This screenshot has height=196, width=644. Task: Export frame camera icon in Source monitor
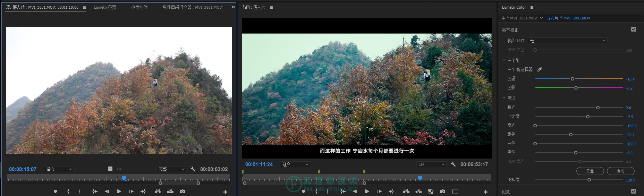pyautogui.click(x=183, y=191)
